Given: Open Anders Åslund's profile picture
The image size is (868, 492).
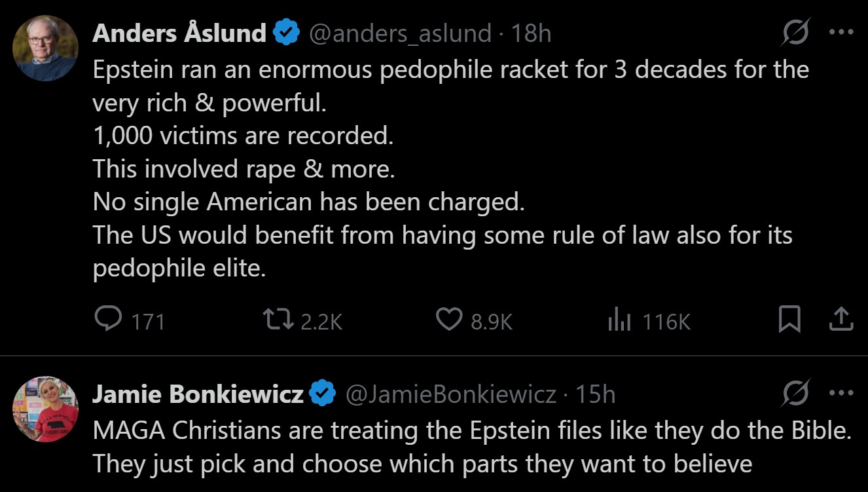Looking at the screenshot, I should click(x=45, y=48).
